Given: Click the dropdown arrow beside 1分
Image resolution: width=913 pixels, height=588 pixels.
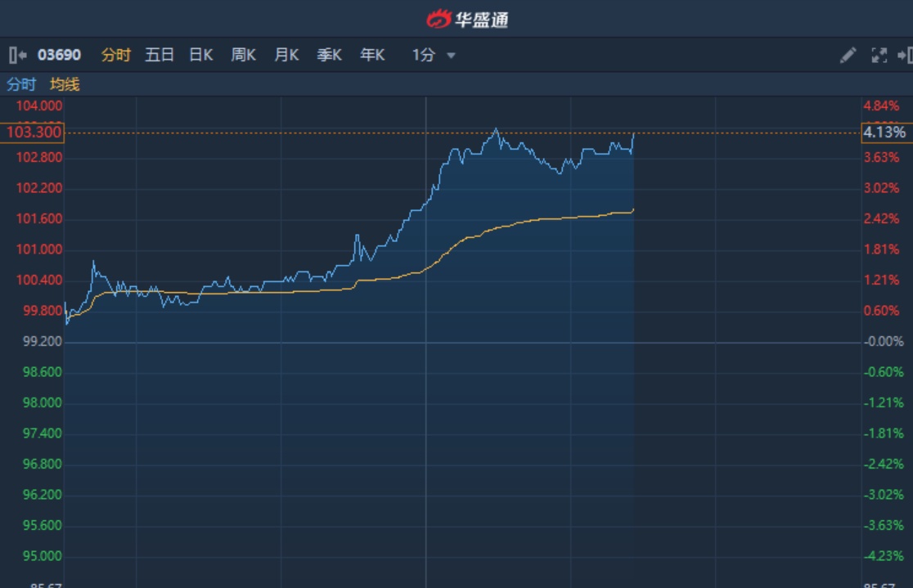Looking at the screenshot, I should tap(451, 56).
